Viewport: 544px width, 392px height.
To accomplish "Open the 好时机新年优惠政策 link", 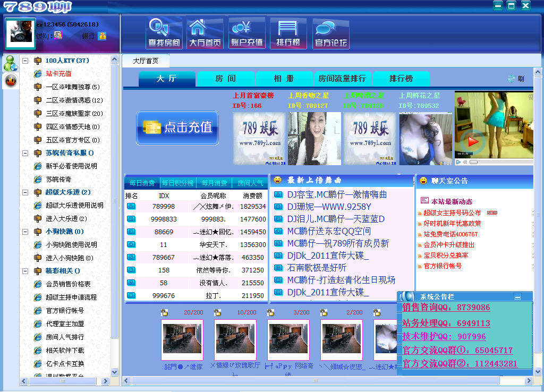I will (452, 224).
